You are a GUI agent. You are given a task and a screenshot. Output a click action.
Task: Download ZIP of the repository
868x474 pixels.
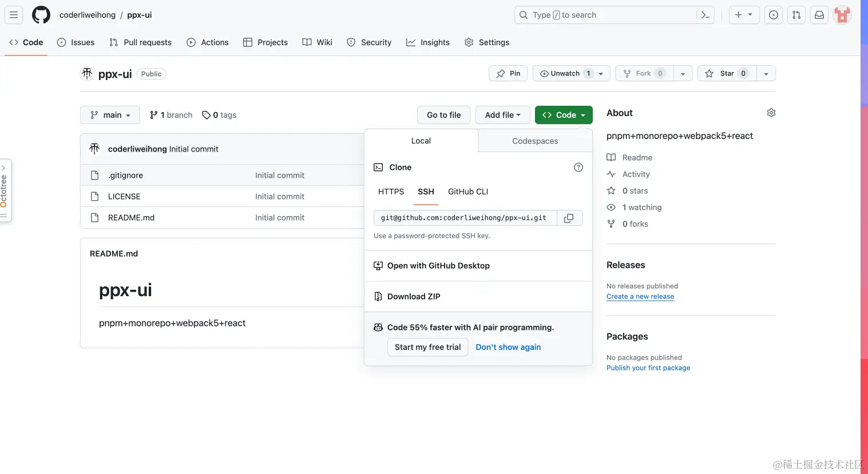[x=478, y=297]
